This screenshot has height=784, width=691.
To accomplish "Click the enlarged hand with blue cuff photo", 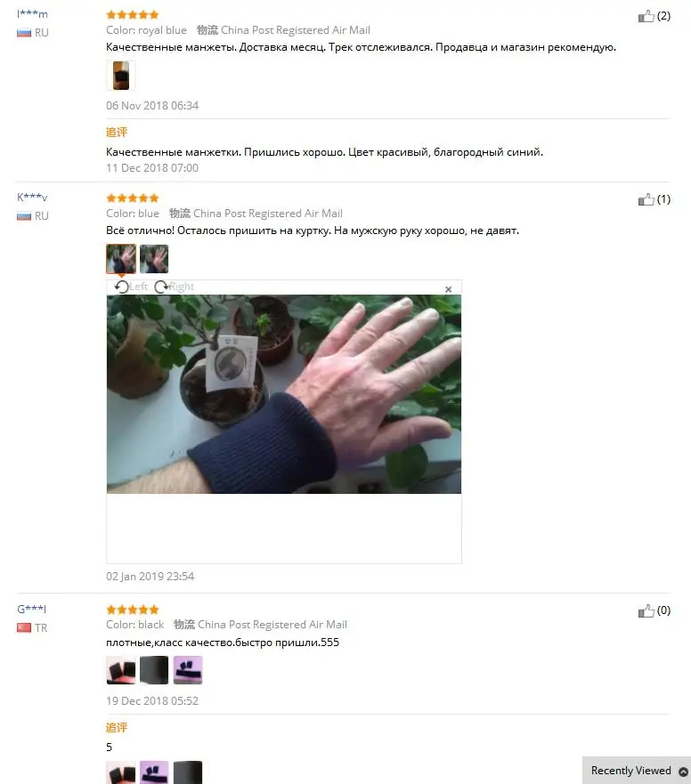I will (284, 394).
